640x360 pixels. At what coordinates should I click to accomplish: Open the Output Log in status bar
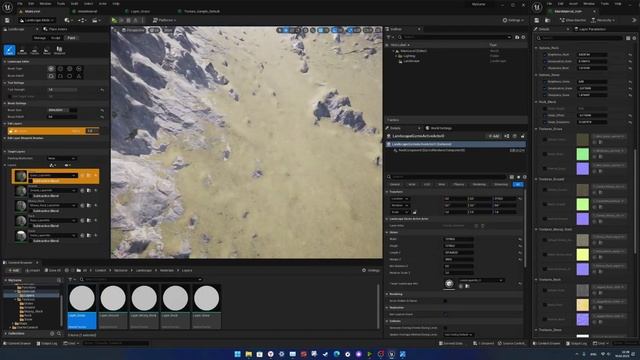tap(47, 343)
